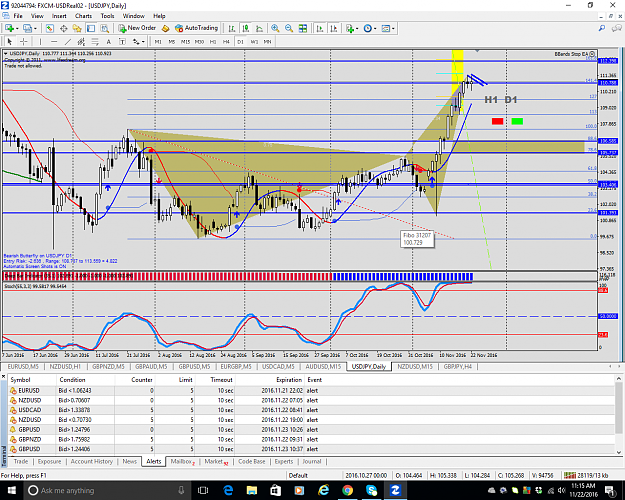625x500 pixels.
Task: Toggle chart auto scroll
Action: (x=320, y=28)
